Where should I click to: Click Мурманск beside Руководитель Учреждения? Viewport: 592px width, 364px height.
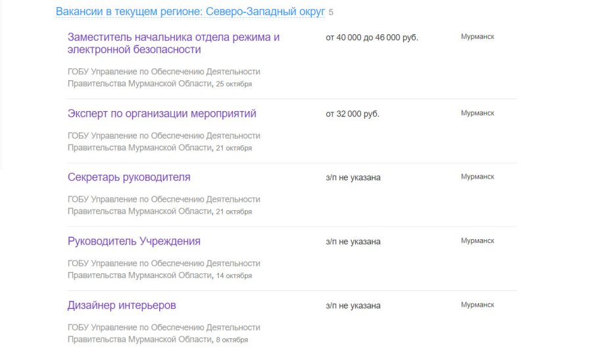[477, 240]
